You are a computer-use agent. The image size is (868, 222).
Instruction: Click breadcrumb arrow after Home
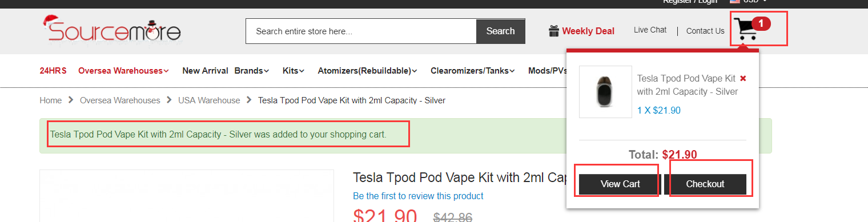[x=71, y=100]
